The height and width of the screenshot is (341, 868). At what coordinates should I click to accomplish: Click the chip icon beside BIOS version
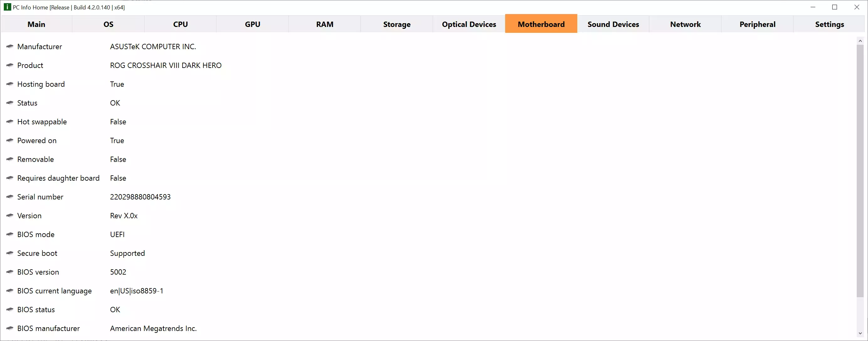tap(10, 272)
